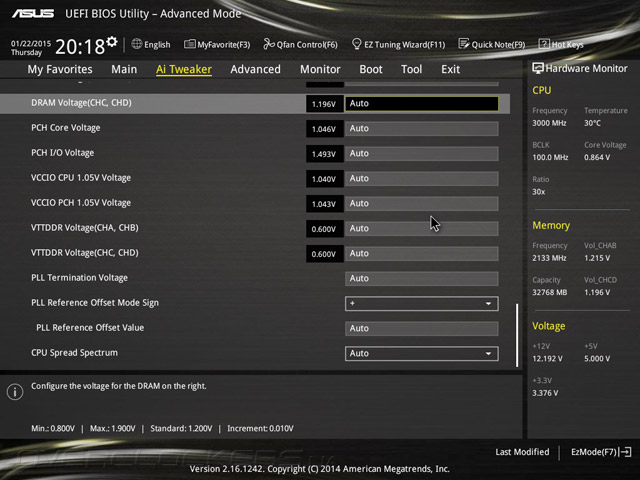The image size is (640, 480).
Task: Click the EzMode exit arrow icon
Action: click(625, 452)
